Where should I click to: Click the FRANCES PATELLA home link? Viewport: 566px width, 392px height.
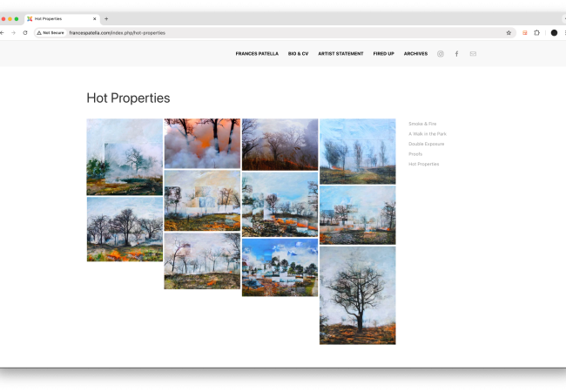pyautogui.click(x=257, y=54)
